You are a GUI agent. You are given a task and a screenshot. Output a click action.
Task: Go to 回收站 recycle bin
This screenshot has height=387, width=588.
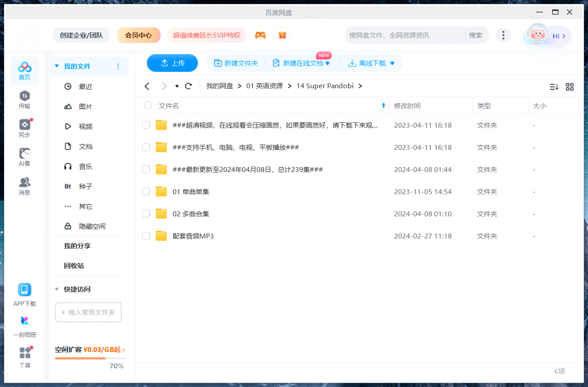(x=74, y=266)
